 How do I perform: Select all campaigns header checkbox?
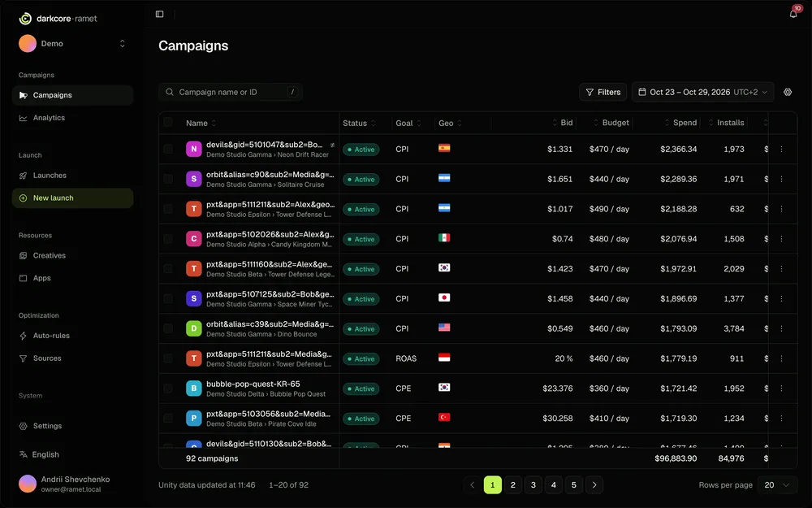[x=168, y=123]
